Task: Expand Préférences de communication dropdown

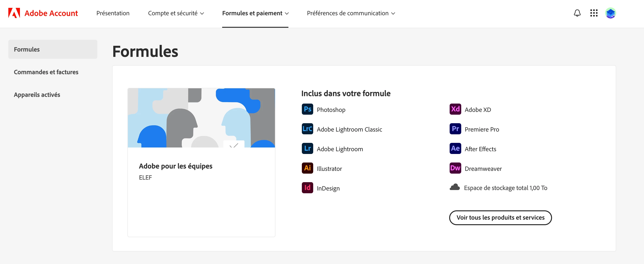Action: [351, 13]
